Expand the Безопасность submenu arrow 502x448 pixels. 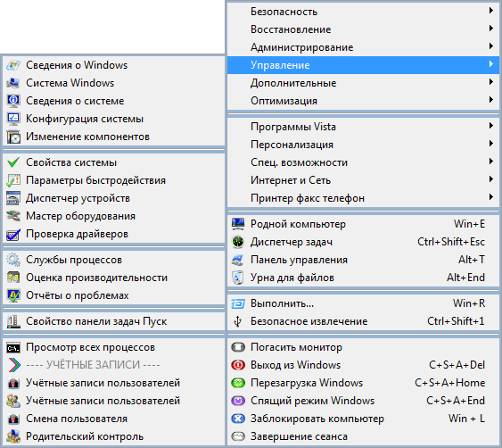click(x=491, y=11)
